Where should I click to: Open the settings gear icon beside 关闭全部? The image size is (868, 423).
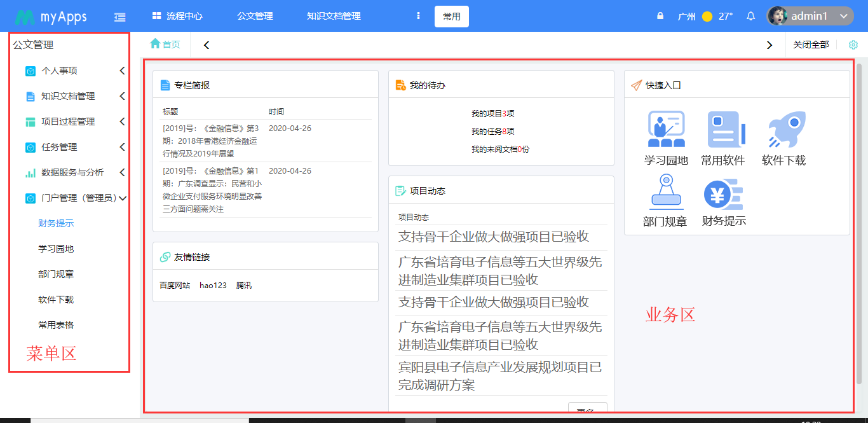pos(853,45)
